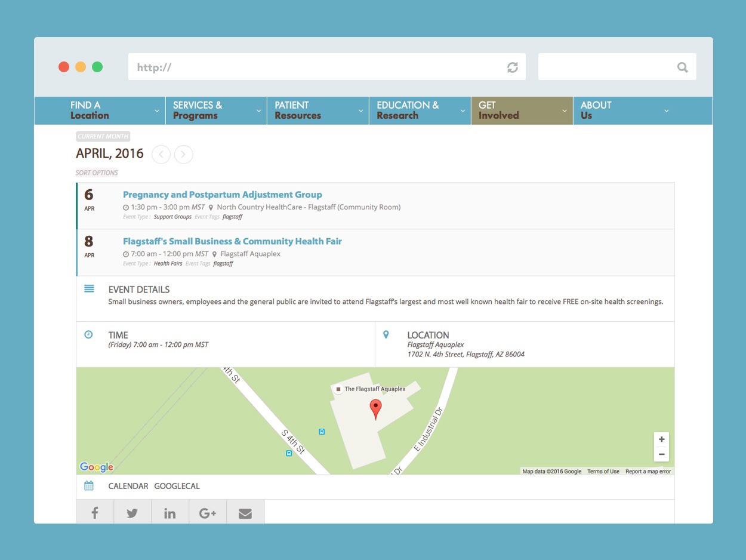Click the red map location pin
Image resolution: width=746 pixels, height=560 pixels.
point(375,409)
